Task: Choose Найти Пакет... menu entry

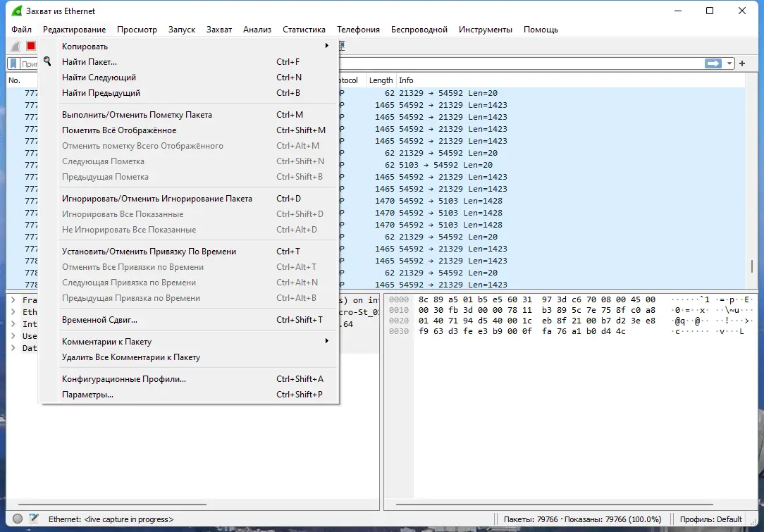Action: 189,62
